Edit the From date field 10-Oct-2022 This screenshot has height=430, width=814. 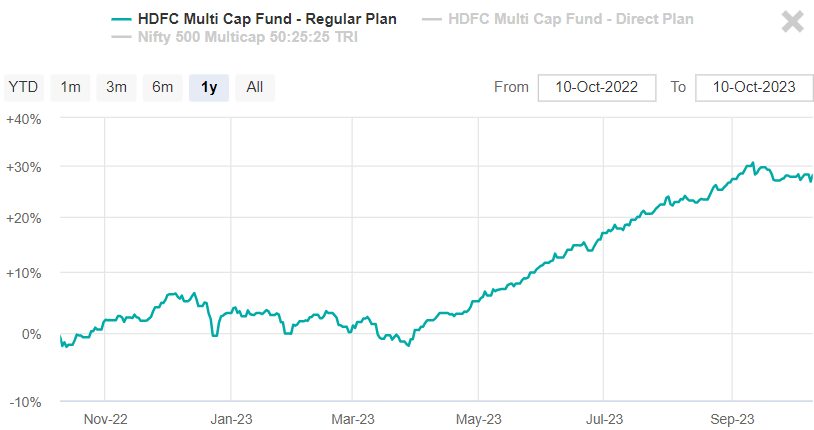pos(596,87)
